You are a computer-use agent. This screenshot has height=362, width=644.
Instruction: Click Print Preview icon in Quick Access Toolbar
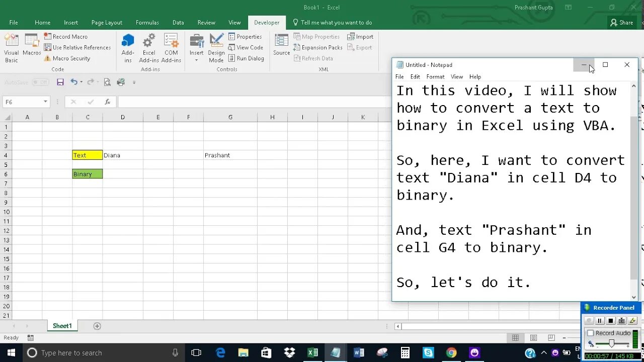[107, 82]
